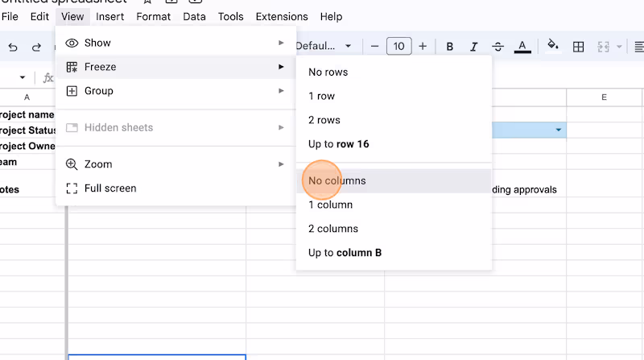Open the name box dropdown arrow
This screenshot has width=644, height=360.
23,77
